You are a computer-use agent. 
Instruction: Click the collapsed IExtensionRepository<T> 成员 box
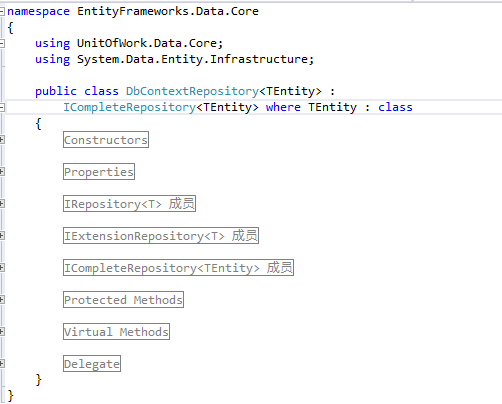click(161, 236)
